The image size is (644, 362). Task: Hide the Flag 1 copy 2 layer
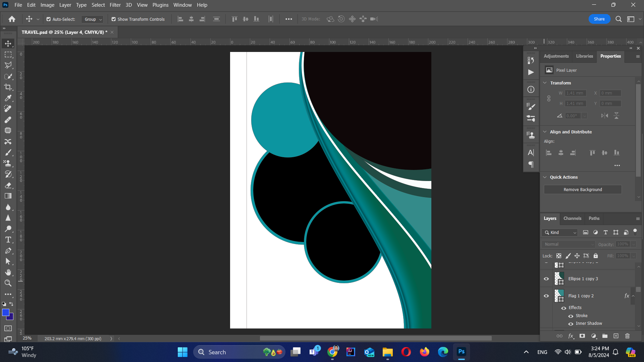pos(546,296)
